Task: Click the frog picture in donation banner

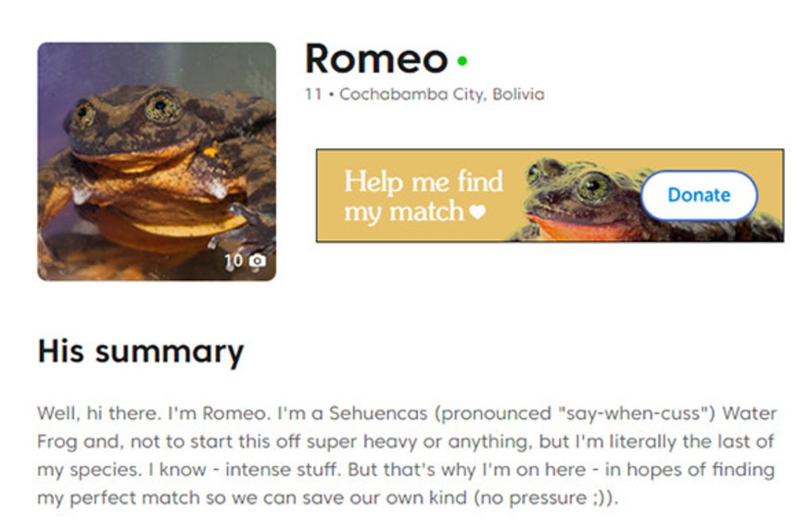Action: pyautogui.click(x=579, y=197)
